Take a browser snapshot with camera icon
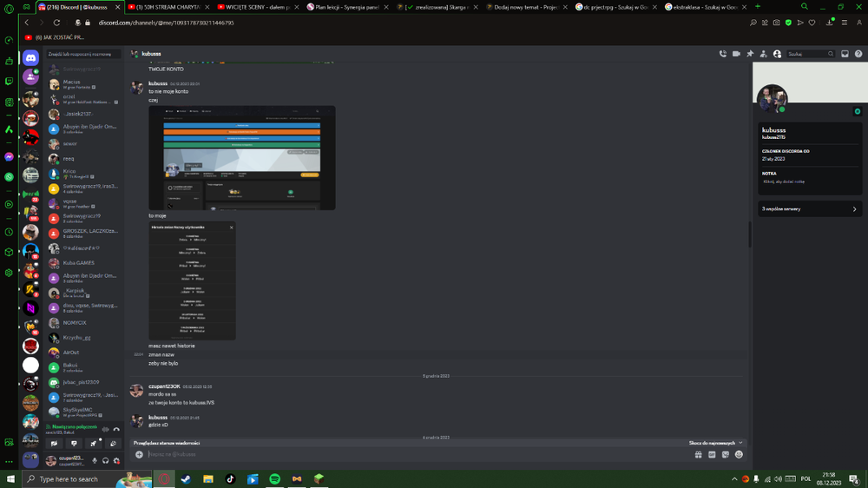868x488 pixels. 777,23
